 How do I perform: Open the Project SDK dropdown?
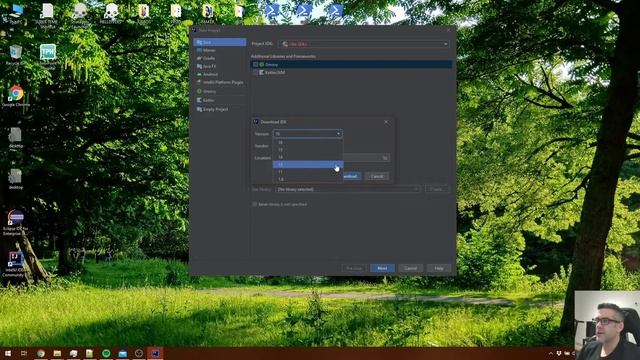coord(364,44)
